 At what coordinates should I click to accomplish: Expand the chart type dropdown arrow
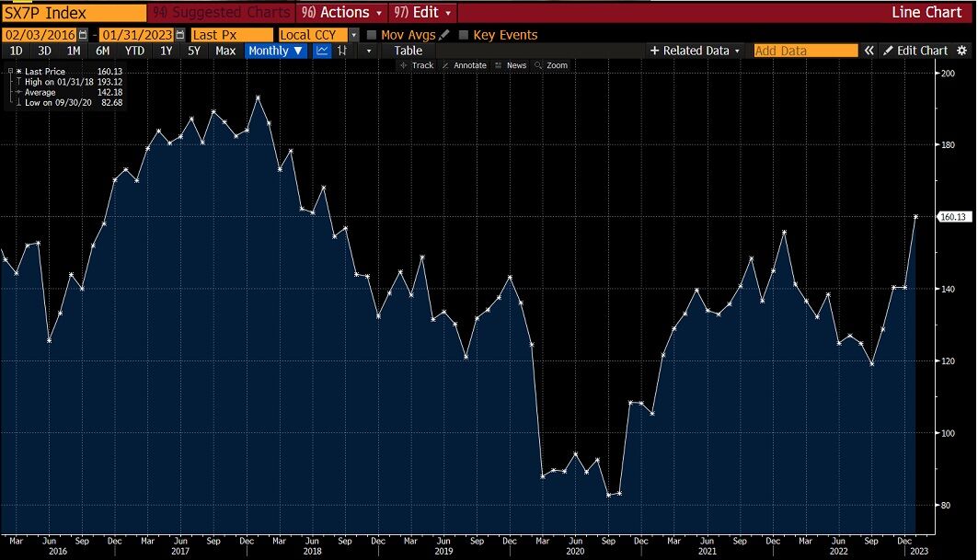coord(369,51)
